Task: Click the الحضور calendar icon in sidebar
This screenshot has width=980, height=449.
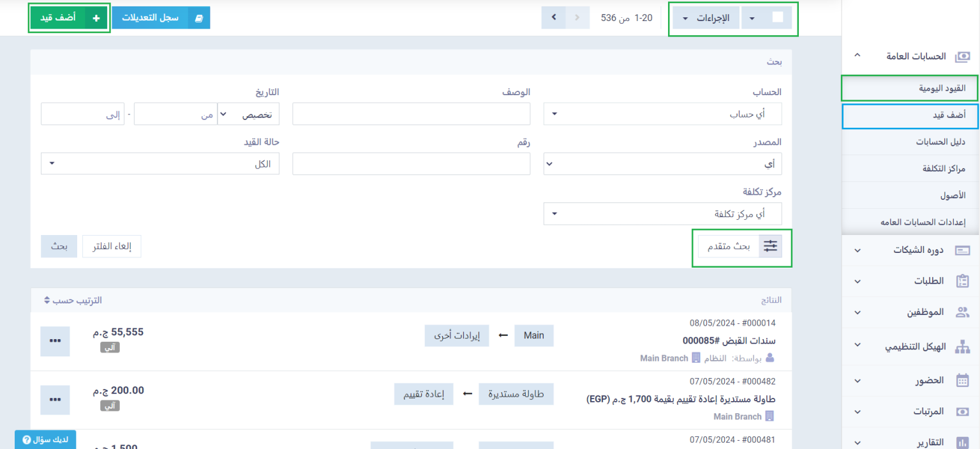Action: [961, 381]
